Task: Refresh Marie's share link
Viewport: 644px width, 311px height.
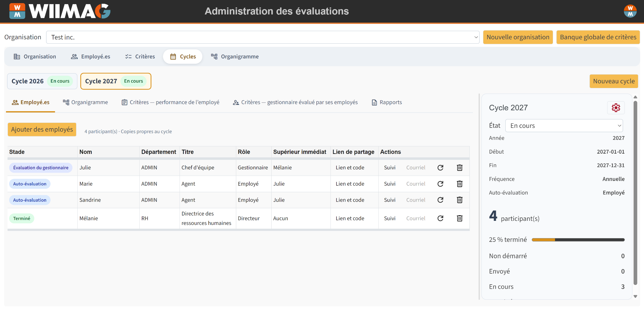Action: pyautogui.click(x=440, y=184)
